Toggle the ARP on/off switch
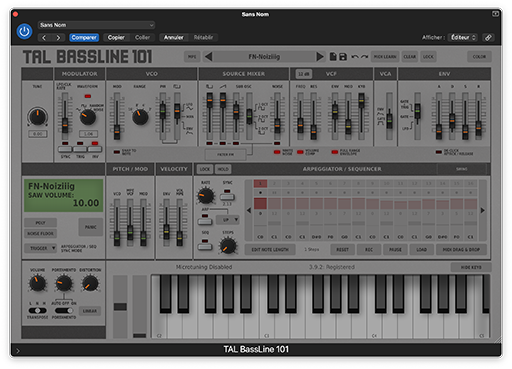The image size is (512, 369). point(205,221)
